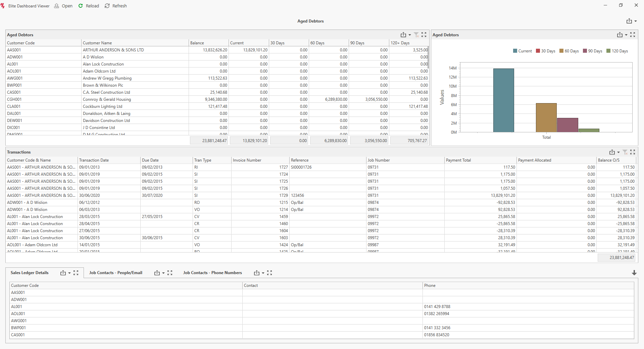Select the maroon 90 Days bar in the chart
Image resolution: width=644 pixels, height=349 pixels.
tap(567, 125)
